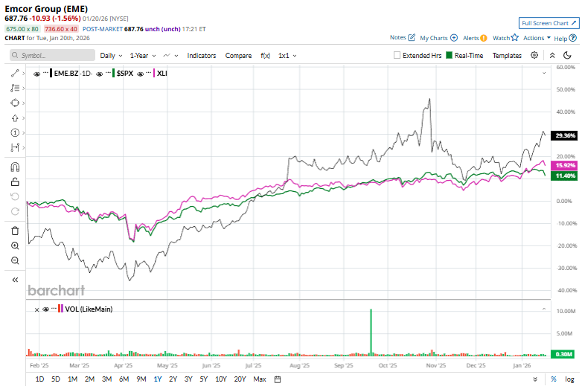Open the Templates menu

(507, 55)
